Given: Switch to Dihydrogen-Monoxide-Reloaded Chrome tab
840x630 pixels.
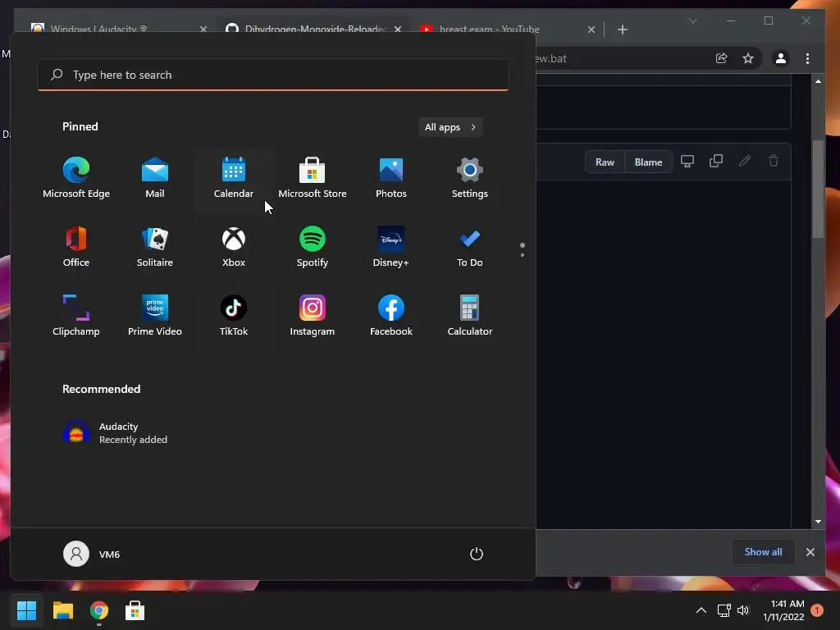Looking at the screenshot, I should pyautogui.click(x=315, y=29).
